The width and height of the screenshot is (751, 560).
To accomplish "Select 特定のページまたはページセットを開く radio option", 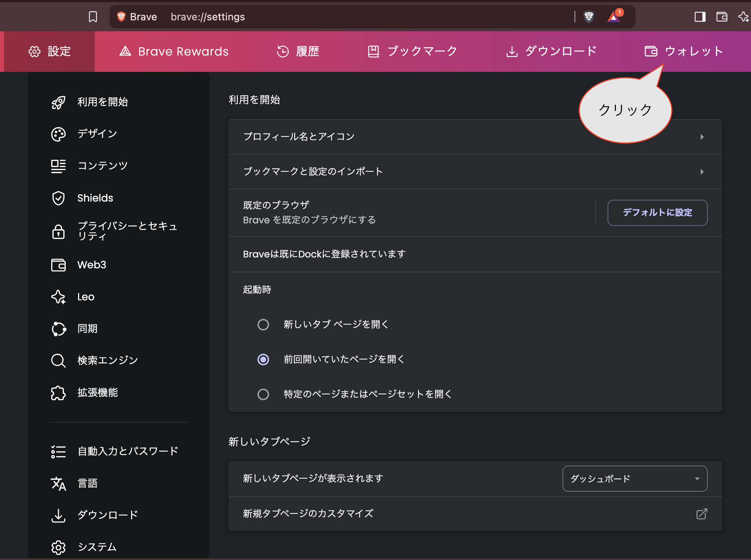I will point(263,394).
